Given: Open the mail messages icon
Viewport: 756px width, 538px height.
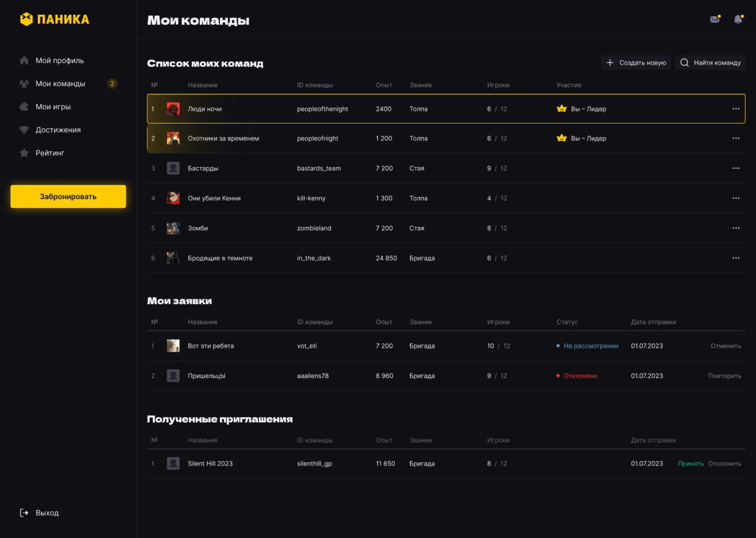Looking at the screenshot, I should pyautogui.click(x=715, y=19).
